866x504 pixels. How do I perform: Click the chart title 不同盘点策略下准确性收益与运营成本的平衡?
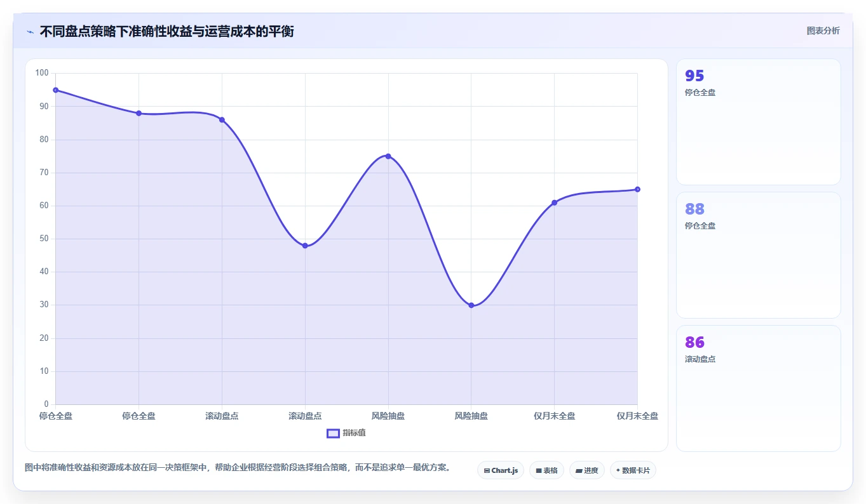pyautogui.click(x=166, y=31)
